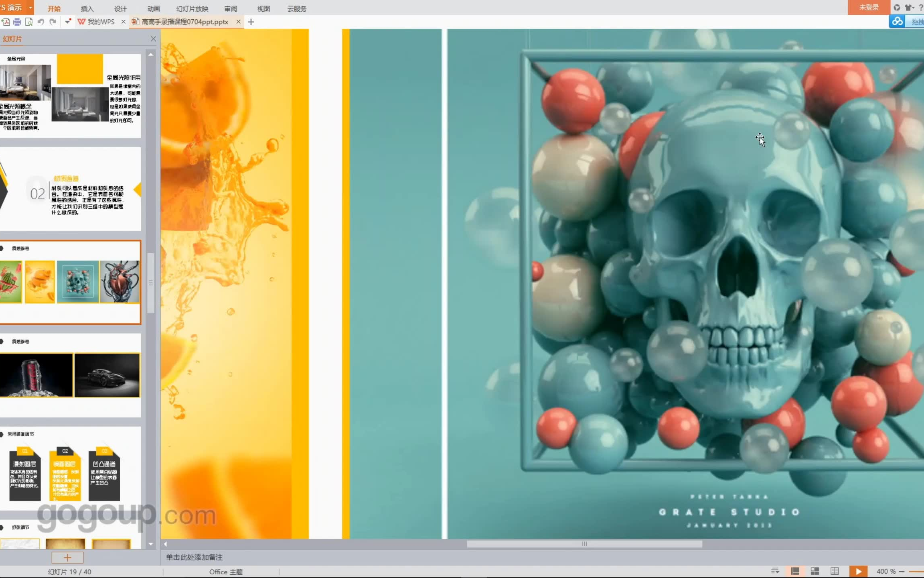Viewport: 924px width, 578px height.
Task: Open the 幻灯片放映 ribbon tab
Action: [x=192, y=8]
